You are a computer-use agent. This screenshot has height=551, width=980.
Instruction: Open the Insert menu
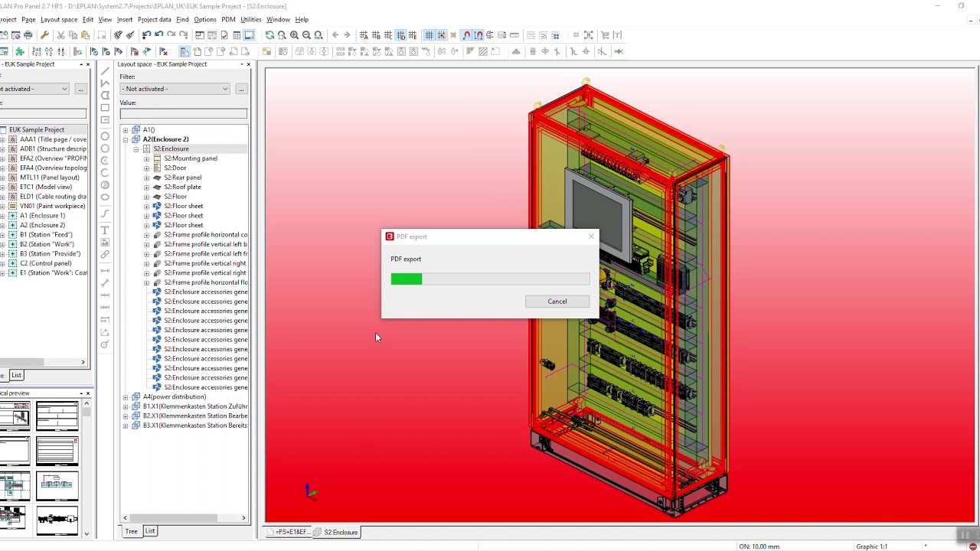pyautogui.click(x=124, y=19)
